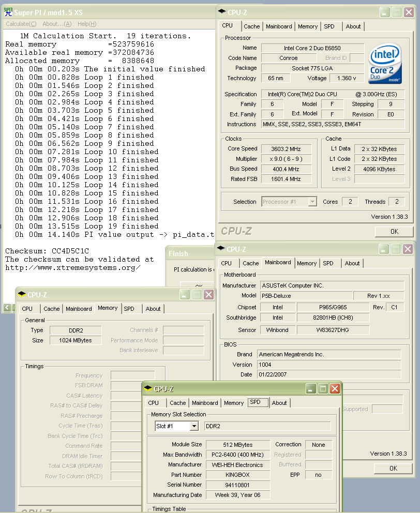This screenshot has height=513, width=420.
Task: Click OK in the CPU-Z Processor window
Action: click(x=394, y=232)
